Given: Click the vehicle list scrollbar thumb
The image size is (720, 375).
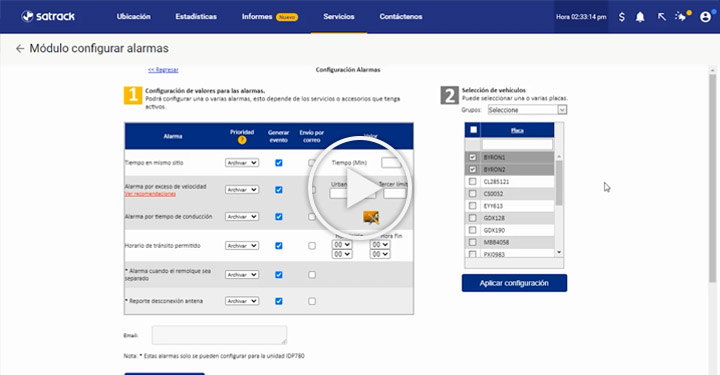Looking at the screenshot, I should click(559, 182).
